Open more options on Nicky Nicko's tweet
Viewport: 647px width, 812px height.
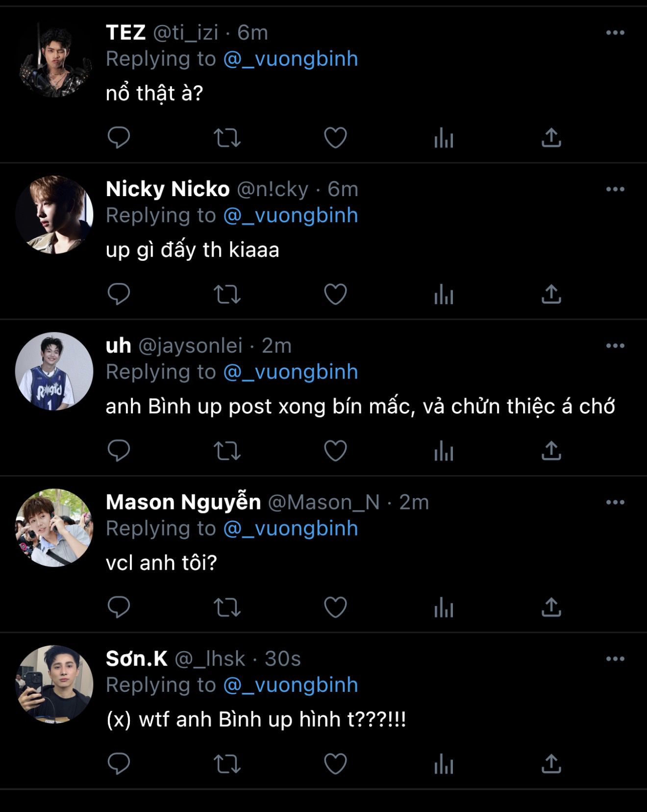click(615, 189)
